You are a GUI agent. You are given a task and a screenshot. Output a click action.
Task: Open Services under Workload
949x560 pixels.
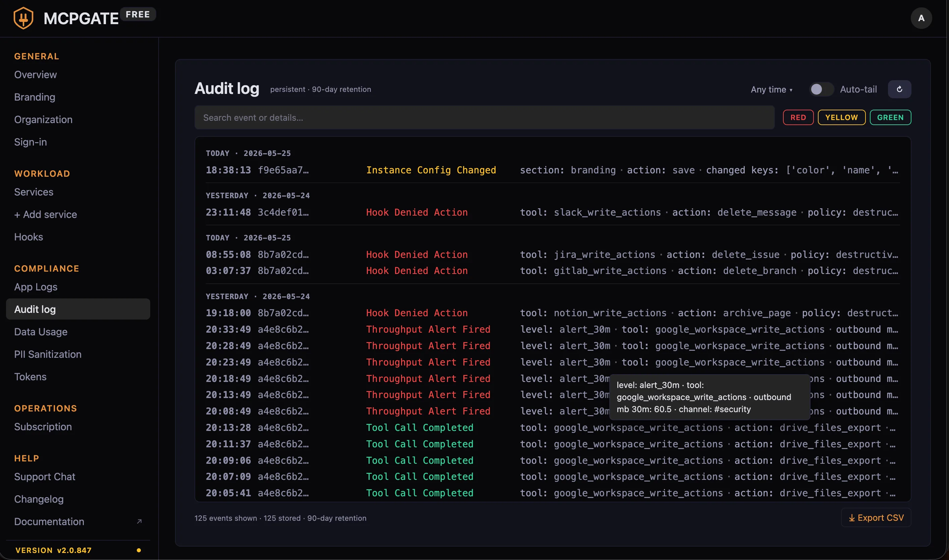[x=34, y=192]
